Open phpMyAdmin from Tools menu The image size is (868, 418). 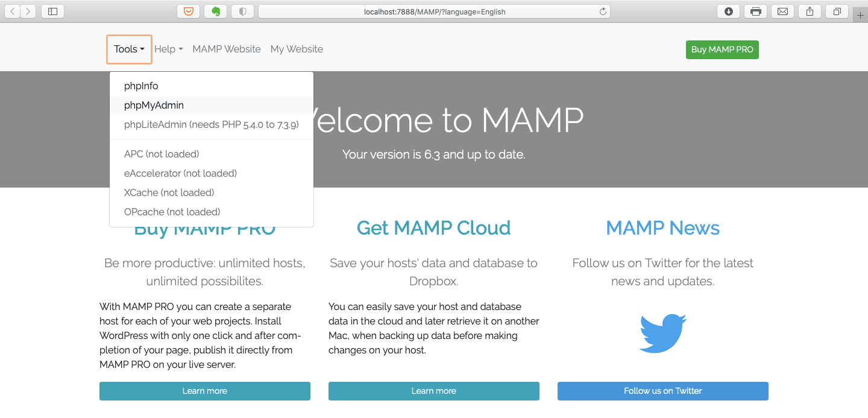(x=154, y=106)
